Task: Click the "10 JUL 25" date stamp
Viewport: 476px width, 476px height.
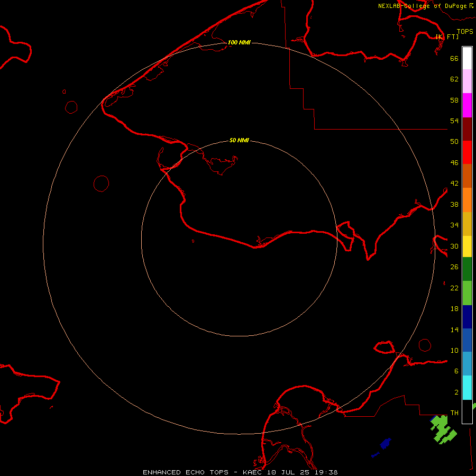Action: coord(288,472)
